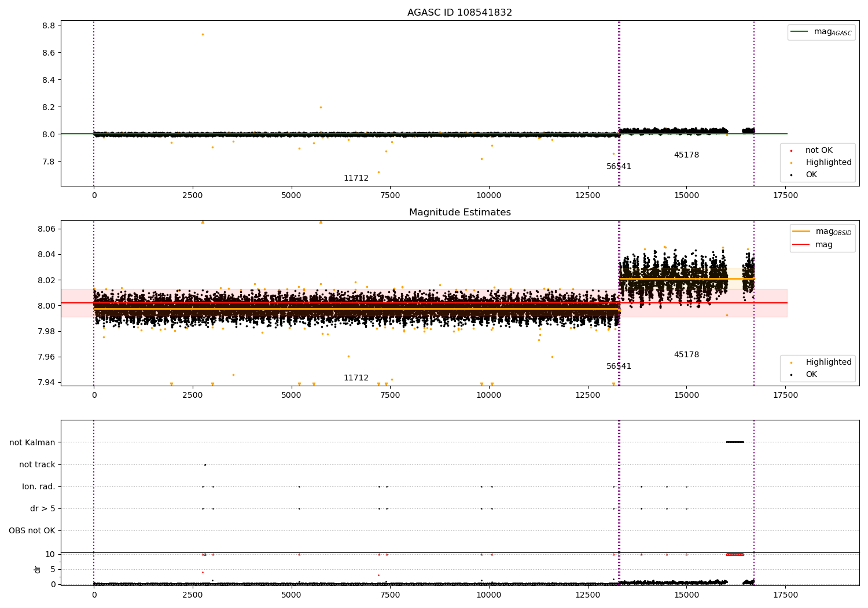The height and width of the screenshot is (608, 868).
Task: Click the 17500 x-tick under the top plot
Action: (x=785, y=196)
